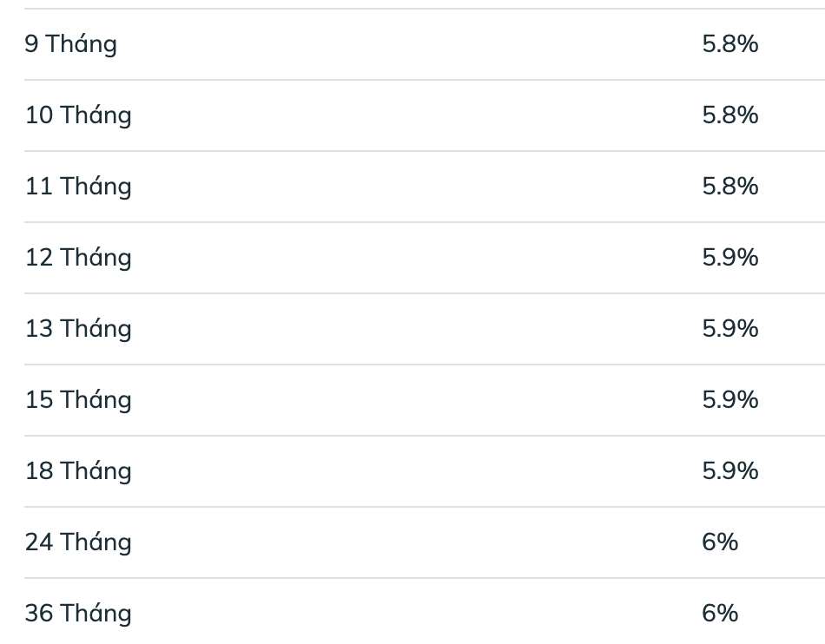Image resolution: width=825 pixels, height=644 pixels.
Task: Select the 5.9% rate for 15 Tháng
Action: tap(729, 400)
